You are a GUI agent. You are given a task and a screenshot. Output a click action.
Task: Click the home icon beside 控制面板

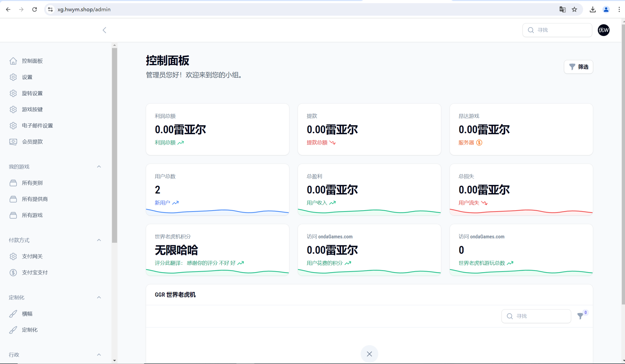click(13, 61)
